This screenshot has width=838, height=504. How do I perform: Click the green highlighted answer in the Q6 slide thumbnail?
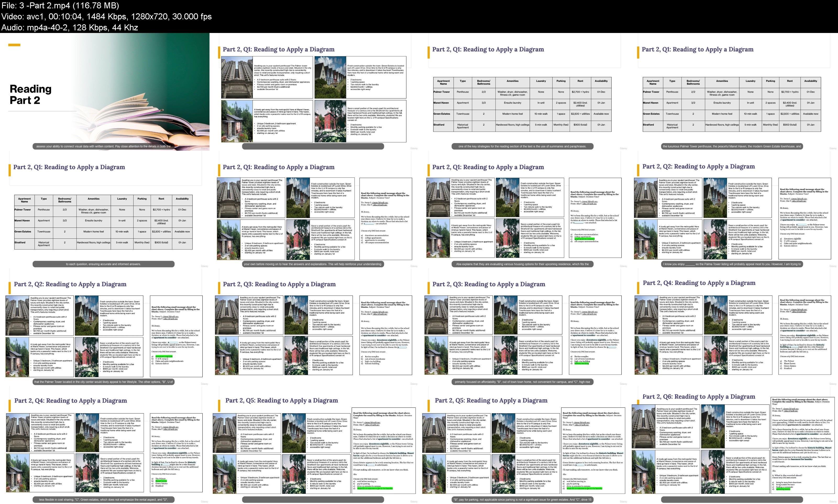tap(783, 489)
